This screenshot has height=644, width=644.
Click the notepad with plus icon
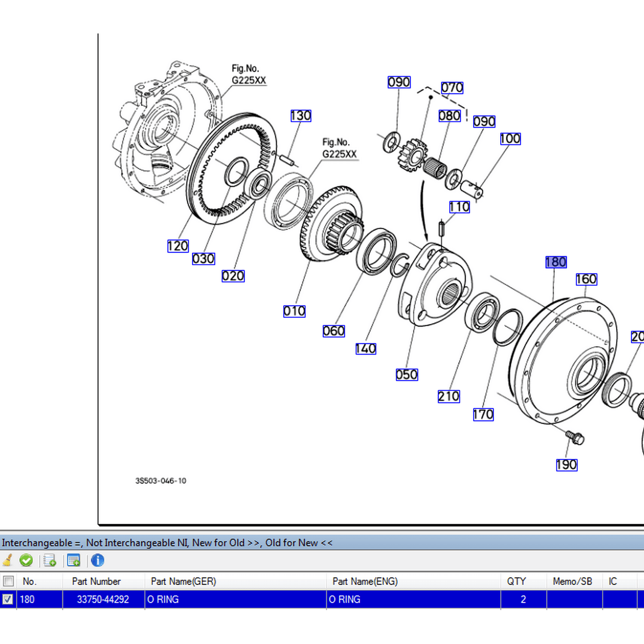point(50,560)
